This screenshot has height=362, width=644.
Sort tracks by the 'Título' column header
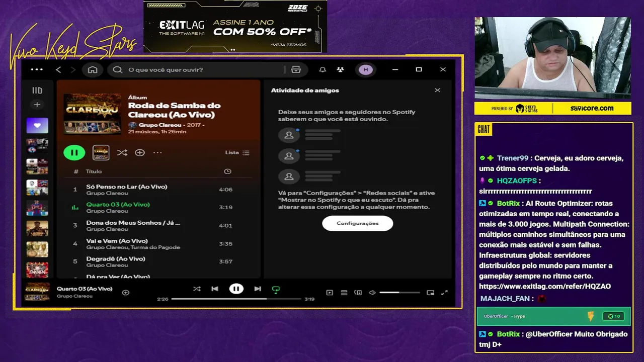click(94, 171)
